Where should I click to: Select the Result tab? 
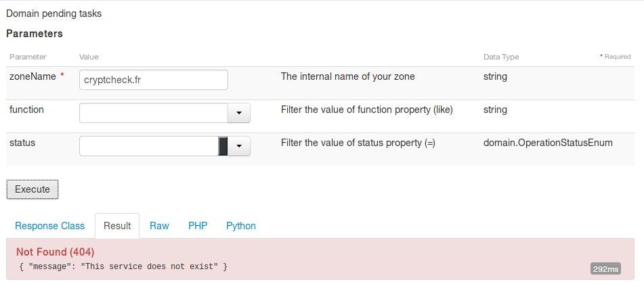click(x=117, y=226)
